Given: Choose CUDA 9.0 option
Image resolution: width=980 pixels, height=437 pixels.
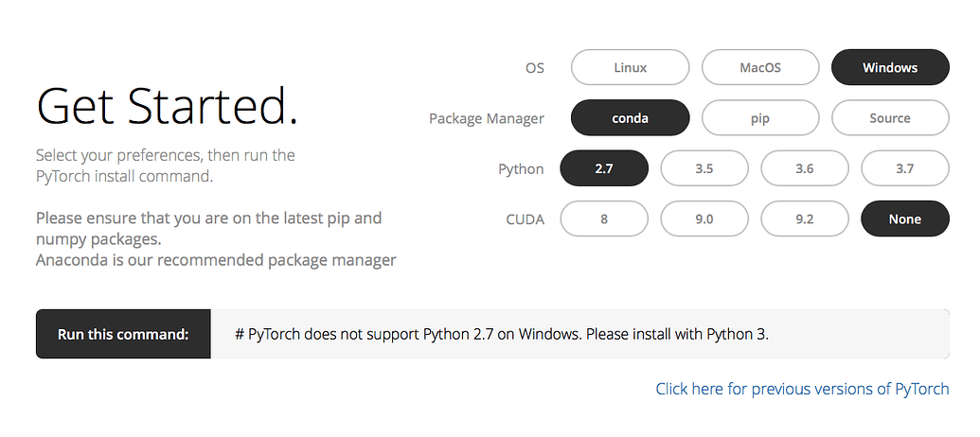Looking at the screenshot, I should [x=704, y=218].
